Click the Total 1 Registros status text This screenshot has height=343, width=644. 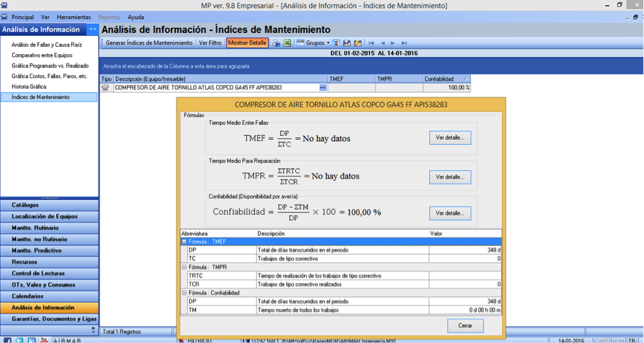pyautogui.click(x=122, y=331)
